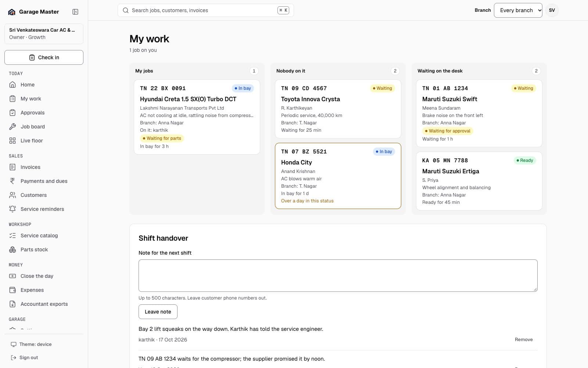This screenshot has height=368, width=588.
Task: Click the Leave note button
Action: pos(158,312)
